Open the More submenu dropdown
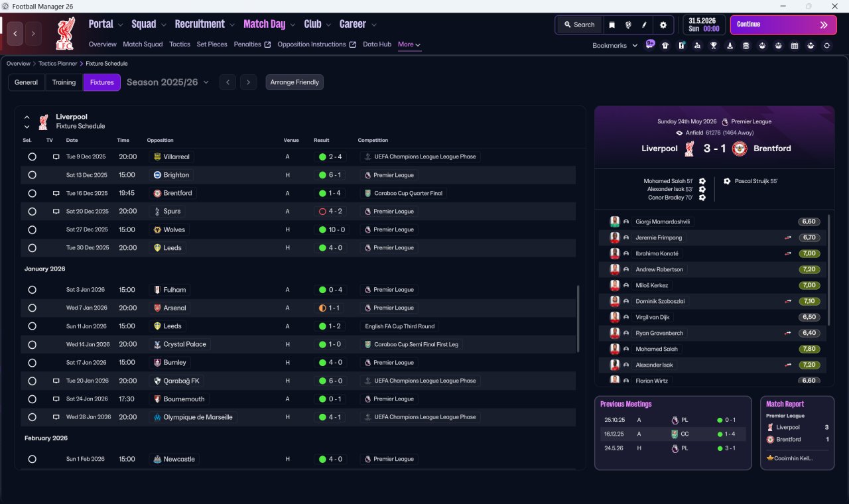 click(409, 44)
